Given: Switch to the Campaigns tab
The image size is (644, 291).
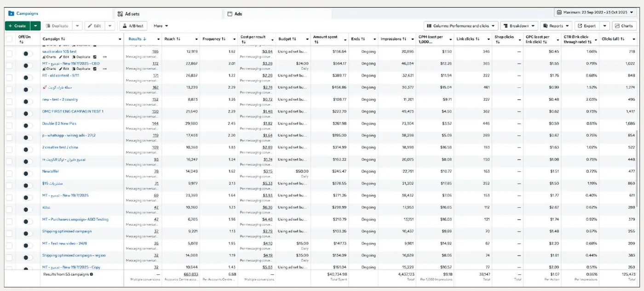Looking at the screenshot, I should [x=27, y=14].
